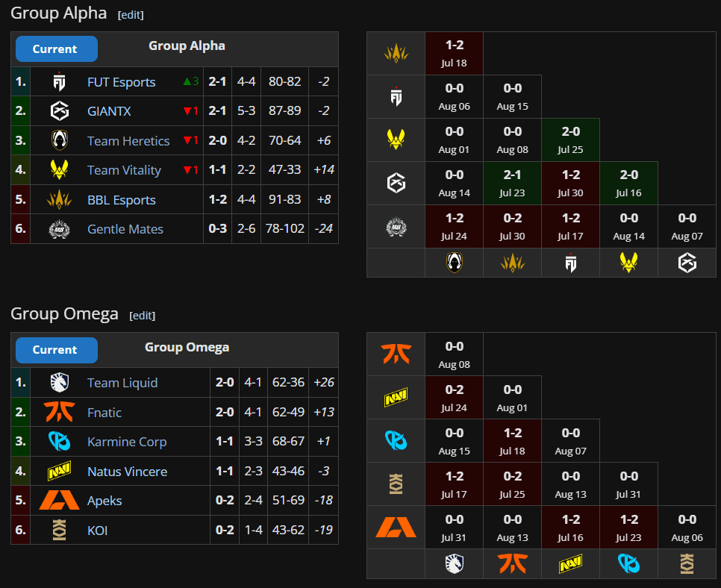The image size is (721, 588).
Task: Select the Natus Vincere logo in the standings
Action: (x=59, y=471)
